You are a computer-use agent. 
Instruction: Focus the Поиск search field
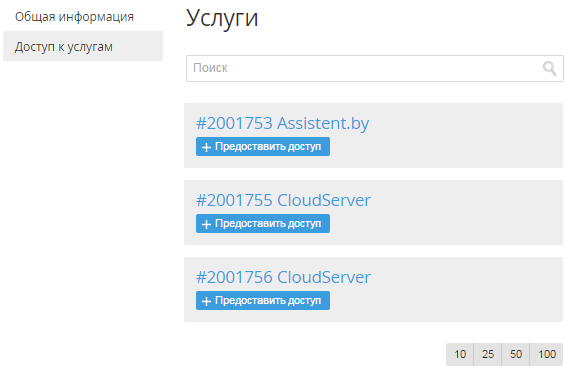tap(375, 68)
